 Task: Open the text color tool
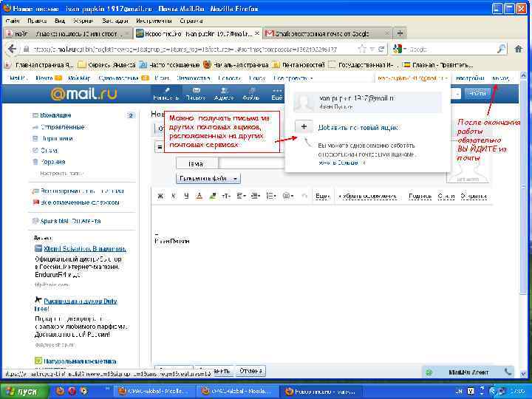(199, 196)
